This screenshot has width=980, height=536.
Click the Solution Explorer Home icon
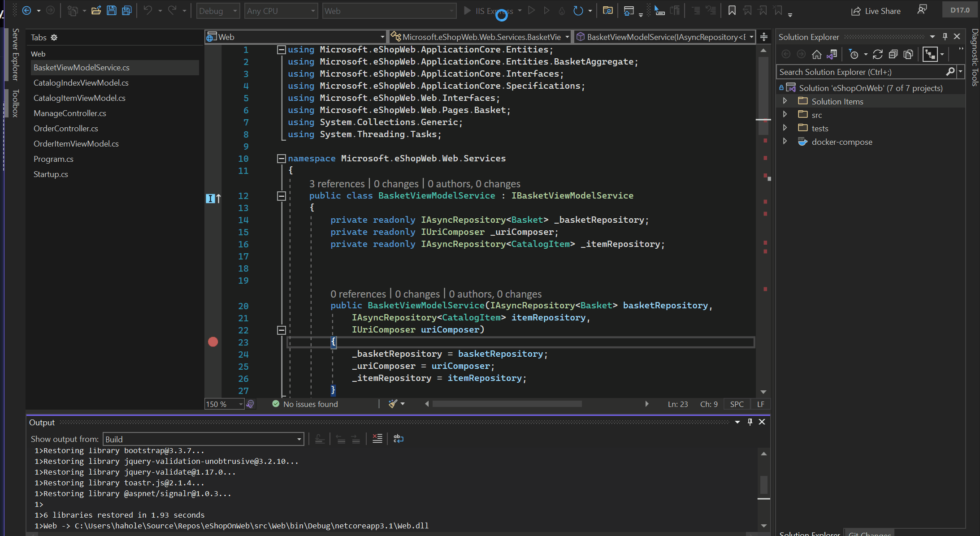(816, 55)
